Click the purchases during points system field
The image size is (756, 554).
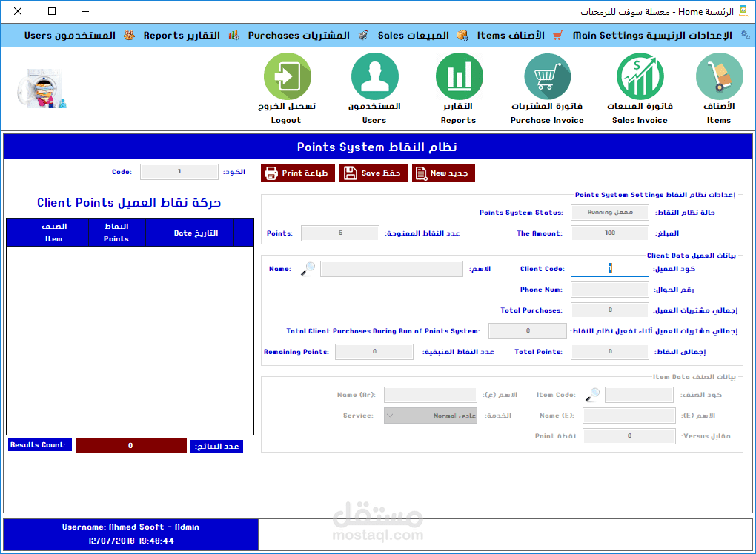[528, 331]
